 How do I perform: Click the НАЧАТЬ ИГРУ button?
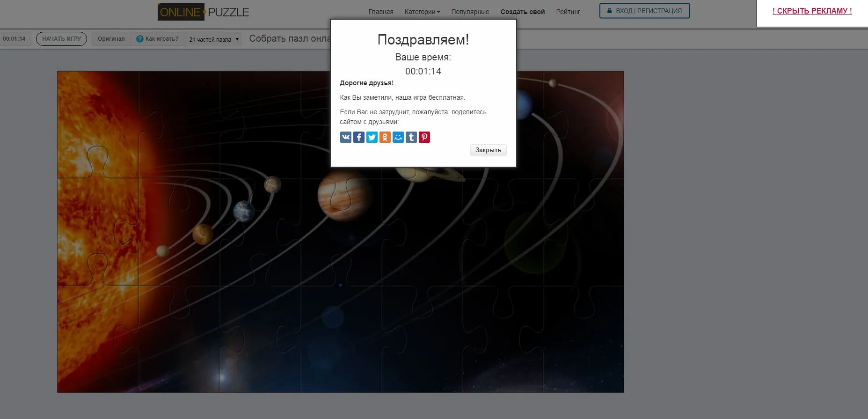coord(61,39)
